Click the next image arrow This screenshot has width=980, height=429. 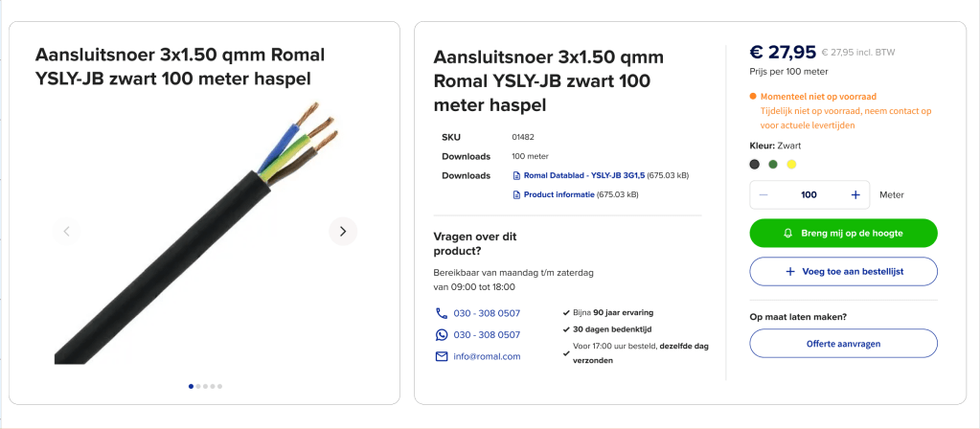(x=343, y=231)
